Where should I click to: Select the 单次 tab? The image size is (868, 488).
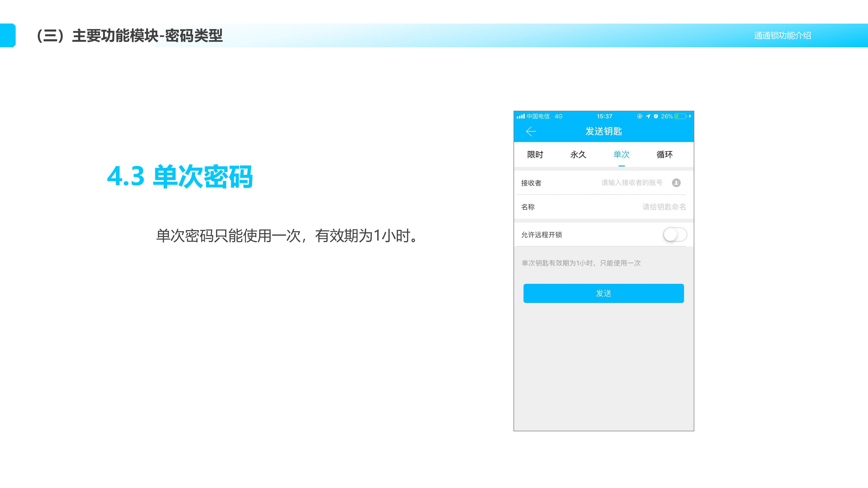click(x=621, y=155)
